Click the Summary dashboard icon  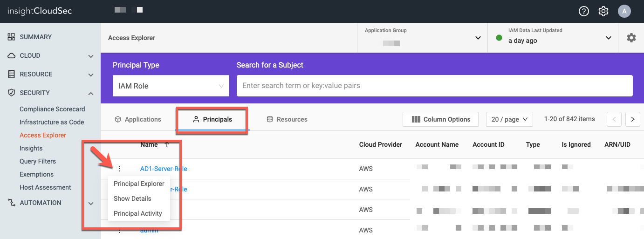[x=12, y=37]
